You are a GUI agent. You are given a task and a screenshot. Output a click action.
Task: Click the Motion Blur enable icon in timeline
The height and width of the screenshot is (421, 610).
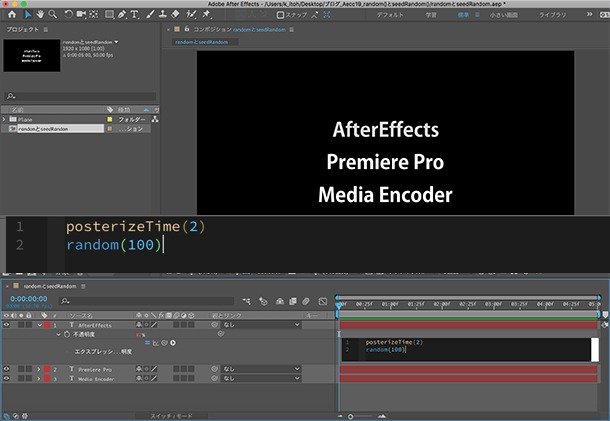click(306, 301)
